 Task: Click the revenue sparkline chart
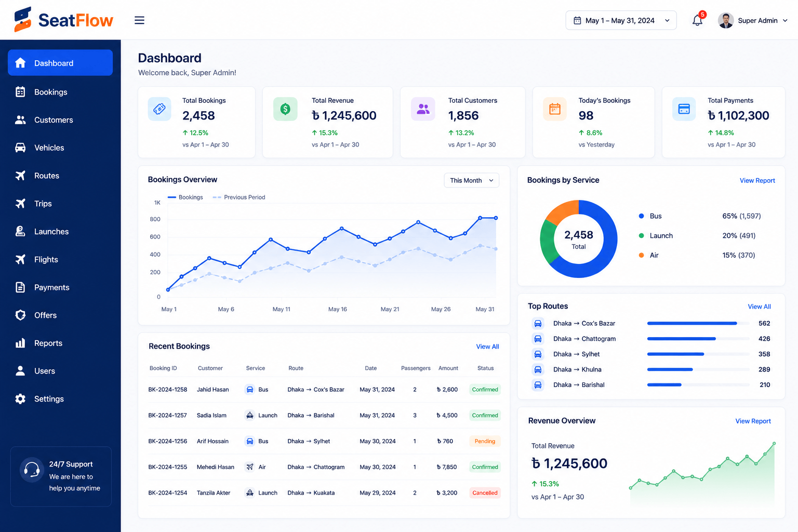pos(702,474)
